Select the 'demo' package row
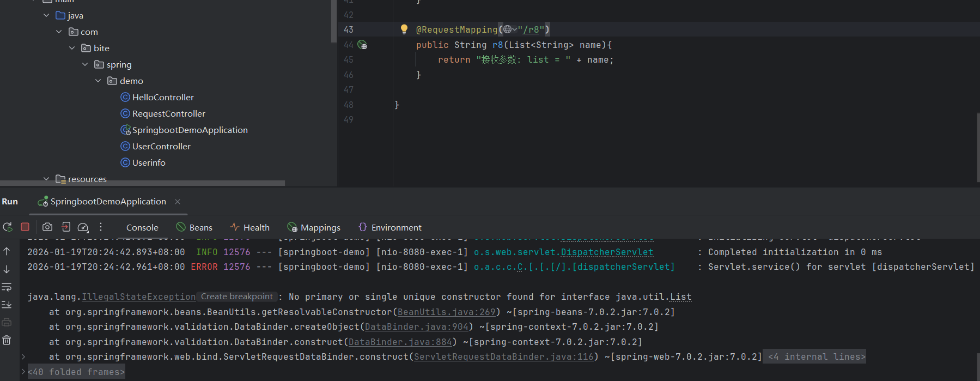This screenshot has height=381, width=980. point(169,81)
